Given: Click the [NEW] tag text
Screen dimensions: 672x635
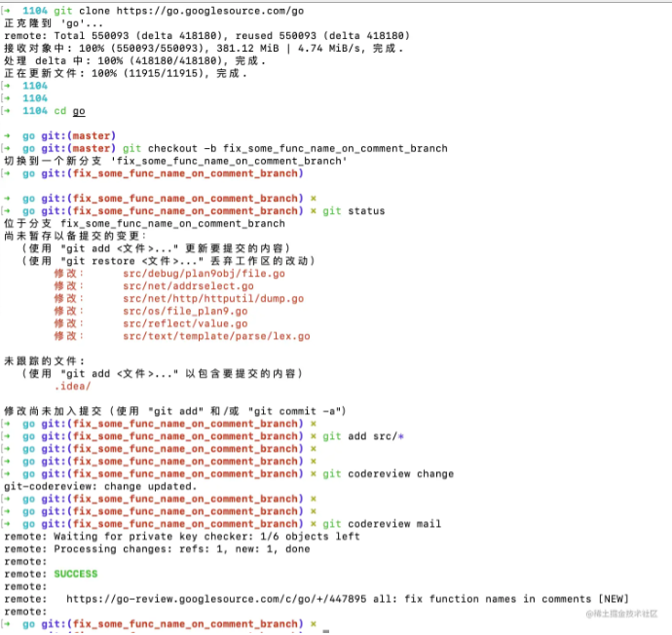Looking at the screenshot, I should point(614,599).
